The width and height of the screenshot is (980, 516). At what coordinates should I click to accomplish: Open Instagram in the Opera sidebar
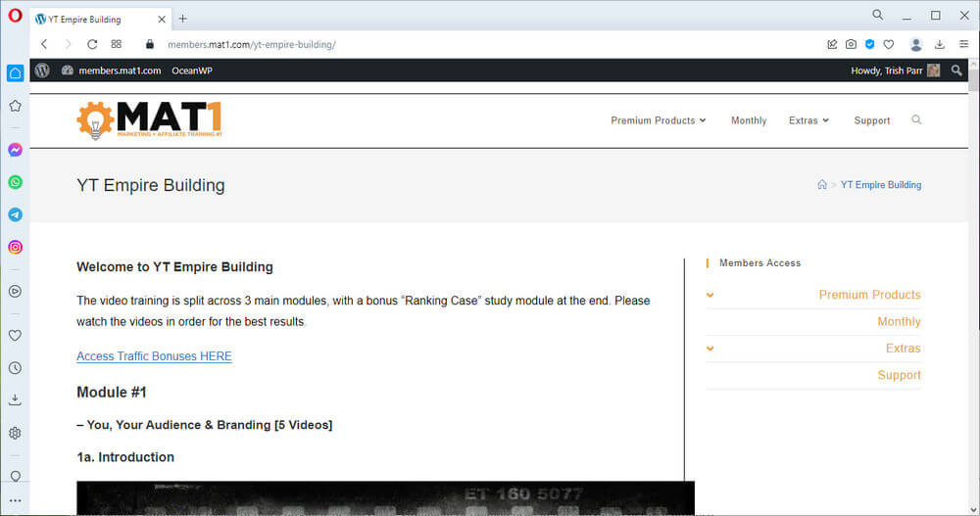tap(15, 248)
